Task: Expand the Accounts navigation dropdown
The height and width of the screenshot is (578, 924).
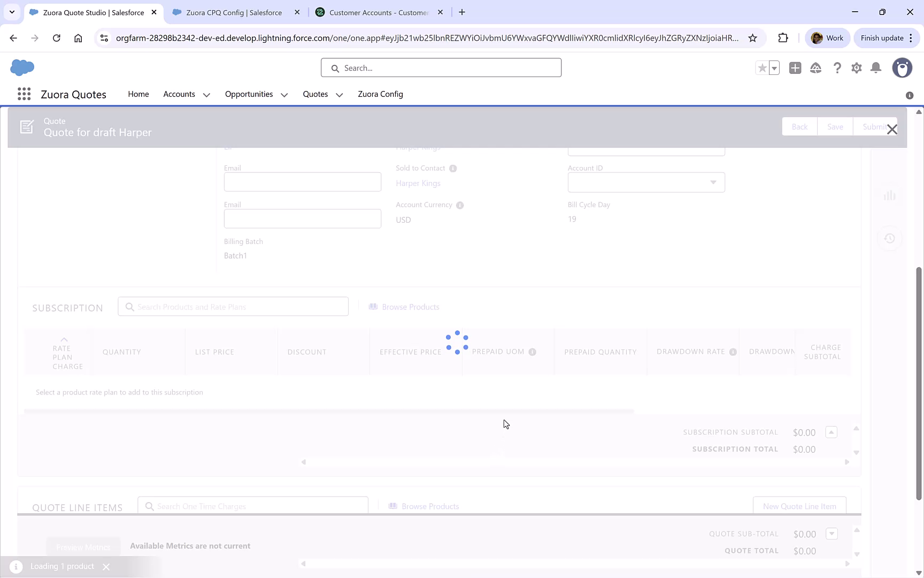Action: click(207, 94)
